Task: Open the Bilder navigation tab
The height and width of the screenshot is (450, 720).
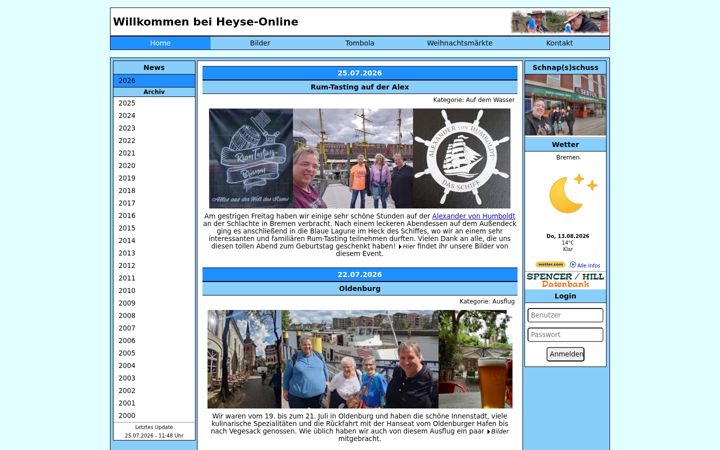Action: click(x=260, y=43)
